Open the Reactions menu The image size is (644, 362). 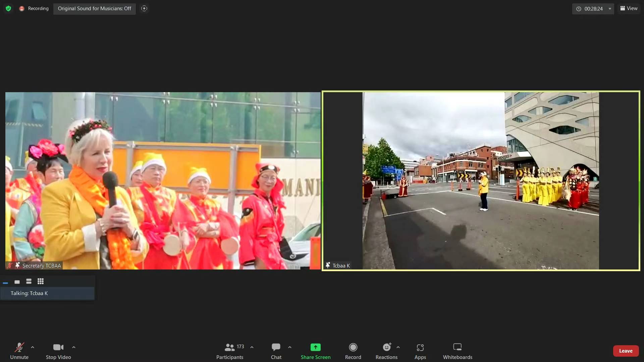[386, 351]
